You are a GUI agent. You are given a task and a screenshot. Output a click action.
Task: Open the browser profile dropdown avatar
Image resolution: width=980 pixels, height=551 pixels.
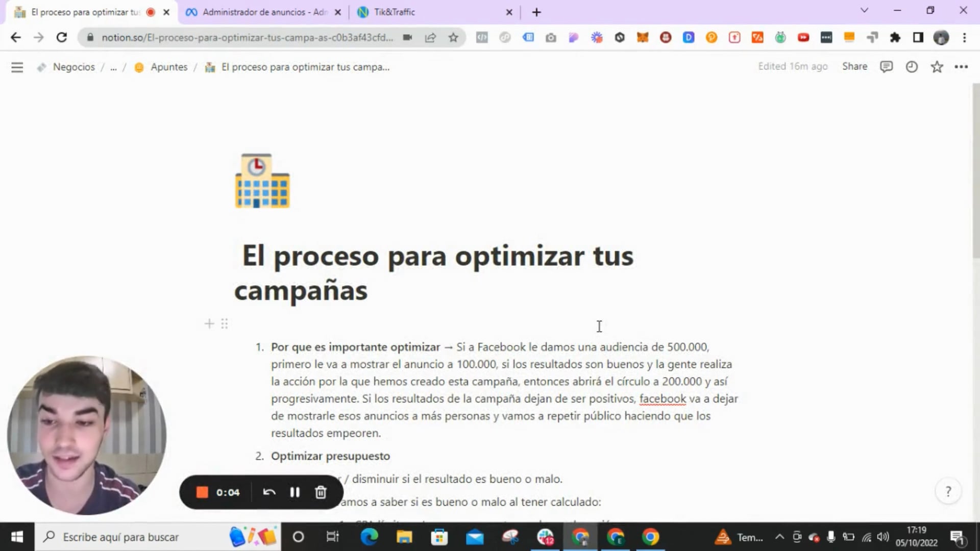[x=941, y=37]
